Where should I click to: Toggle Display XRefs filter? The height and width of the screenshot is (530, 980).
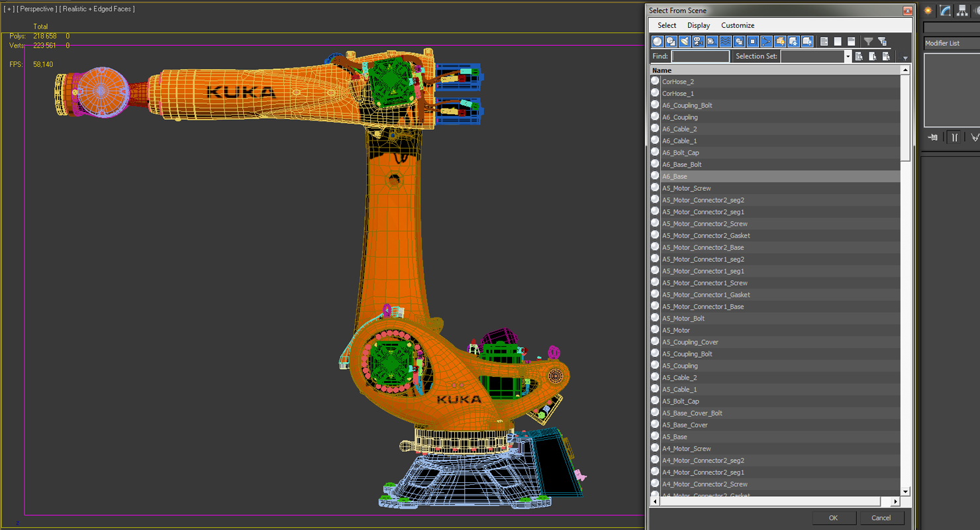pyautogui.click(x=752, y=41)
